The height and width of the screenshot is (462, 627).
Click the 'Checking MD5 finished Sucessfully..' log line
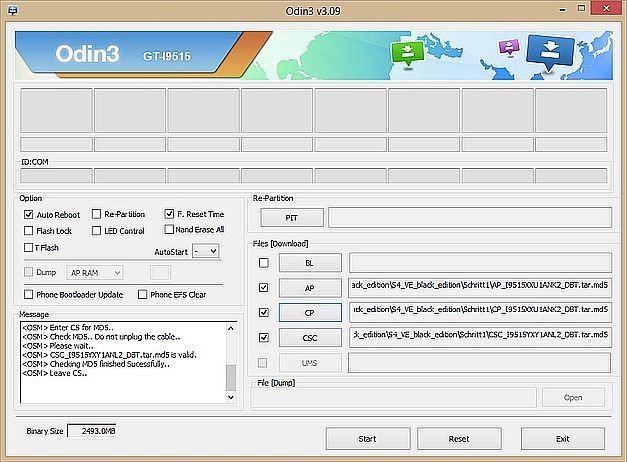(x=96, y=364)
